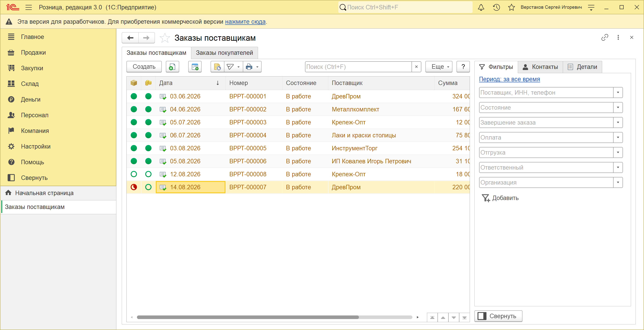Viewport: 644px width, 330px height.
Task: Collapse the filter panel with Свернуть
Action: pyautogui.click(x=498, y=316)
